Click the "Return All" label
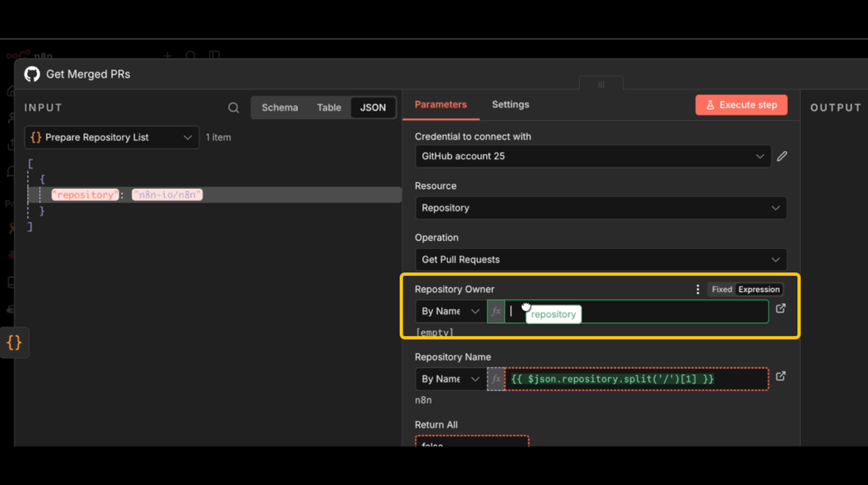The width and height of the screenshot is (868, 485). [x=436, y=425]
